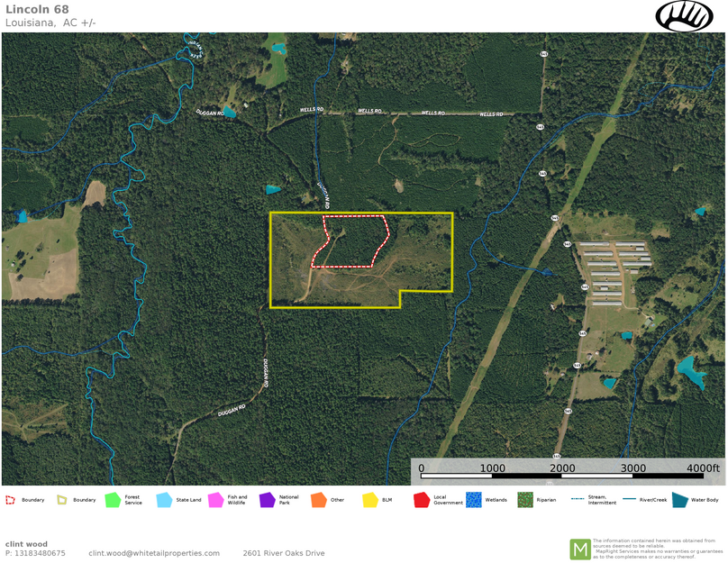The image size is (728, 563).
Task: Click the 2000 mark on scale bar
Action: point(562,468)
